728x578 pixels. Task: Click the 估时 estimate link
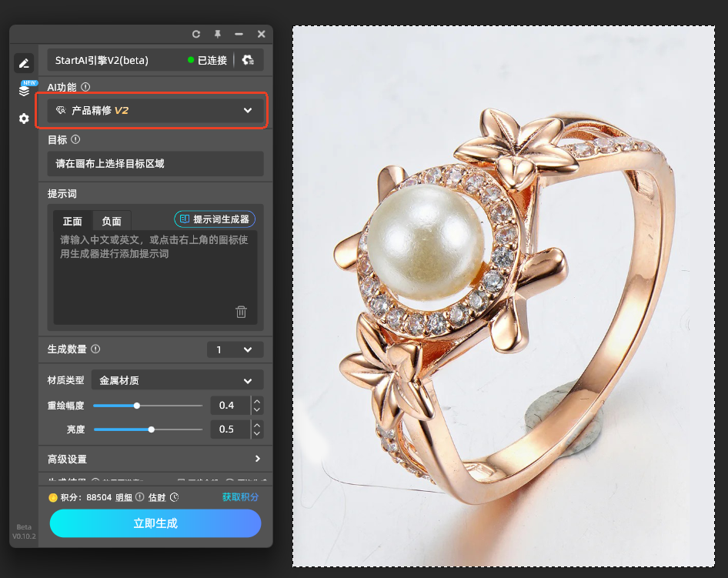pos(157,498)
